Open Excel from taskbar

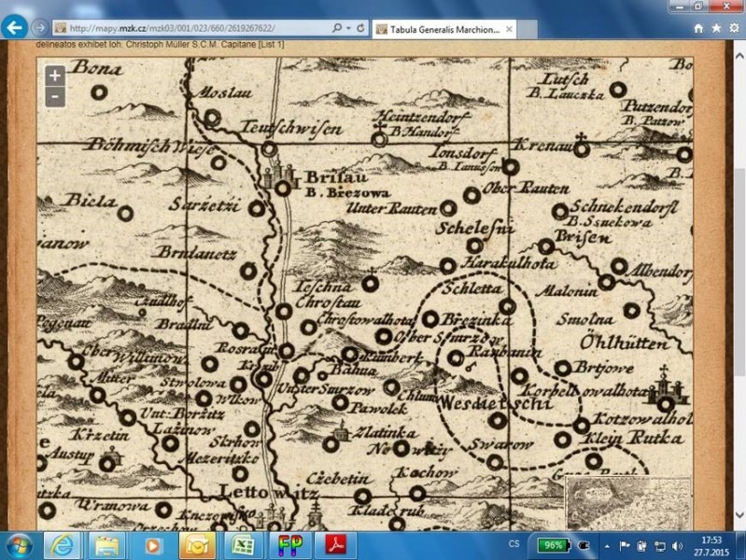tap(243, 546)
